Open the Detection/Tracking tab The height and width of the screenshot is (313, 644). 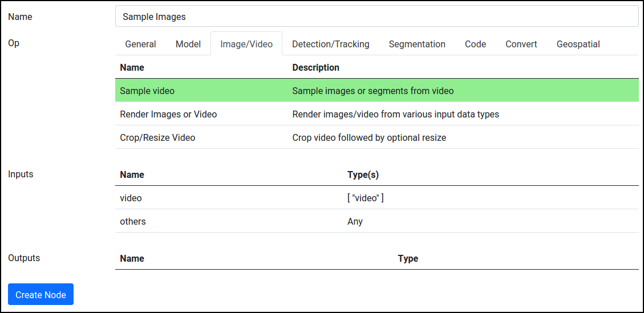[331, 44]
